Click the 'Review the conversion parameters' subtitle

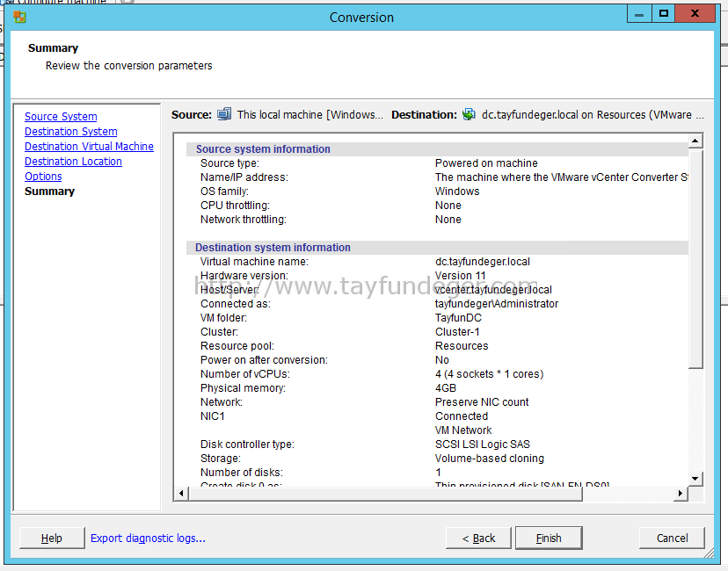(x=128, y=65)
